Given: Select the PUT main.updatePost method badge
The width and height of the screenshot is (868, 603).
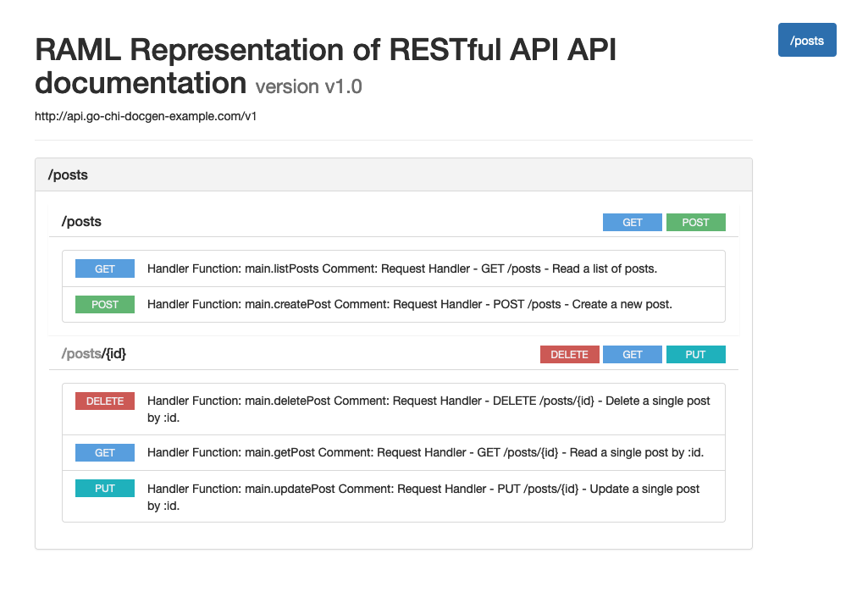Looking at the screenshot, I should (x=105, y=489).
